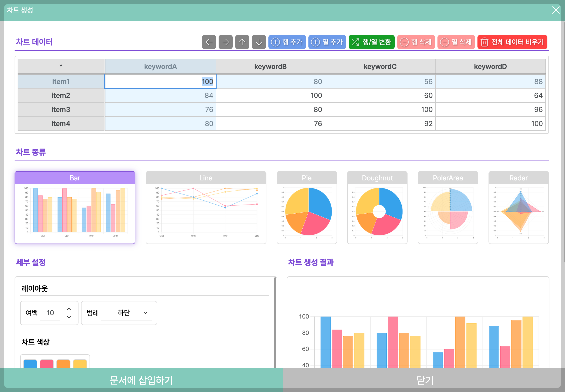Choose the Radar chart type
Image resolution: width=565 pixels, height=392 pixels.
518,207
